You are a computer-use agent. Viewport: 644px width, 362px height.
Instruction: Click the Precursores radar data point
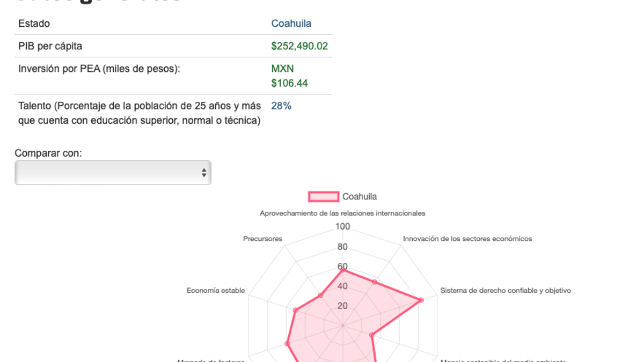click(x=321, y=295)
